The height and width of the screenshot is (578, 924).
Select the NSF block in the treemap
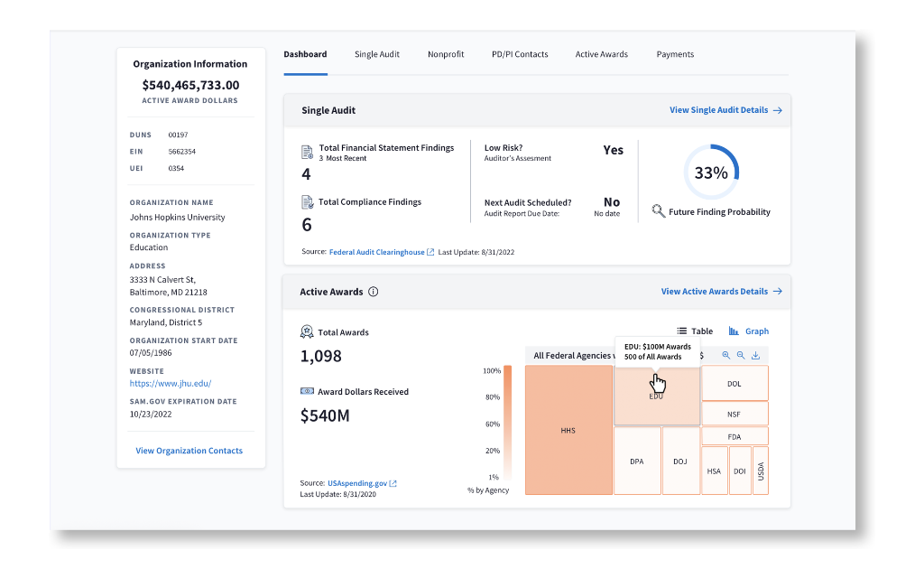[x=735, y=414]
